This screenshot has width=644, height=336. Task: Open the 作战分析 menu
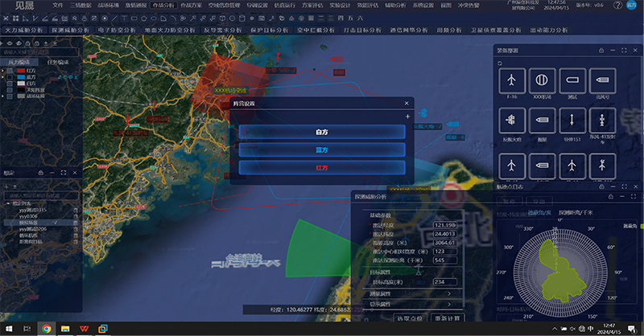pyautogui.click(x=163, y=5)
